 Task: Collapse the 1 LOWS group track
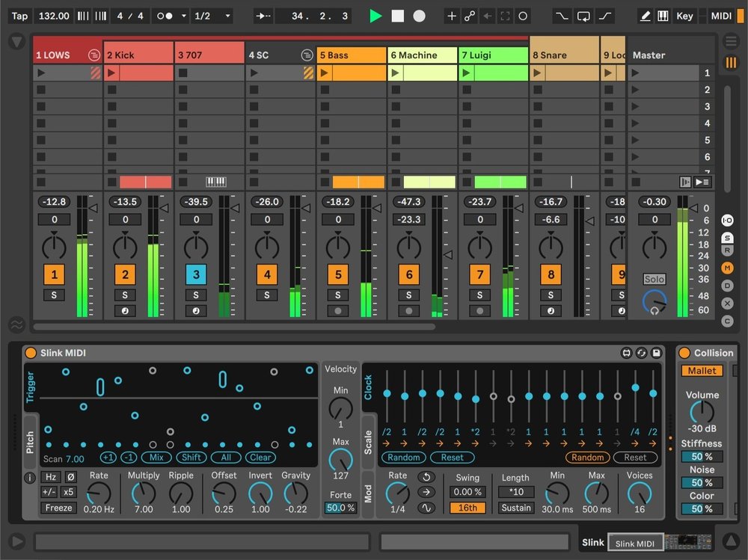point(93,55)
